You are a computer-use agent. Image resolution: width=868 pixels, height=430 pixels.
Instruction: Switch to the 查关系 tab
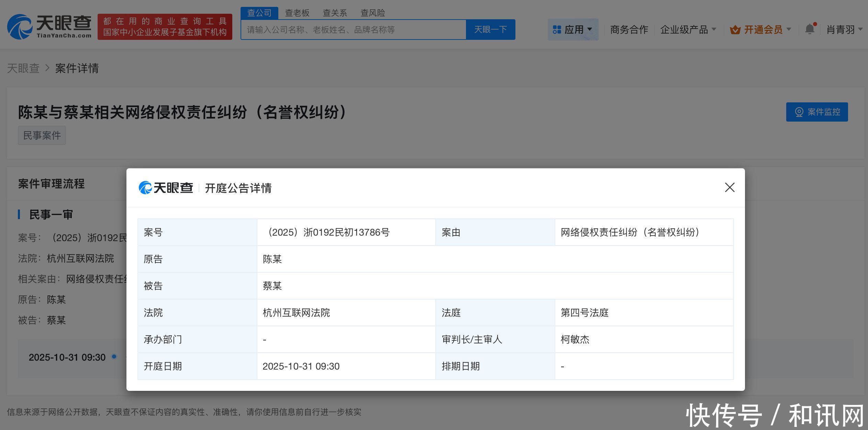click(335, 13)
